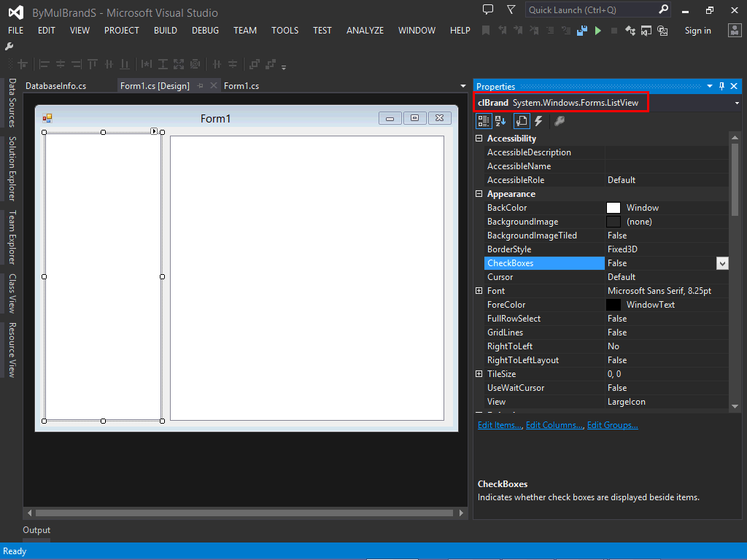Image resolution: width=747 pixels, height=560 pixels.
Task: Click the Align Rights layout icon
Action: point(76,64)
